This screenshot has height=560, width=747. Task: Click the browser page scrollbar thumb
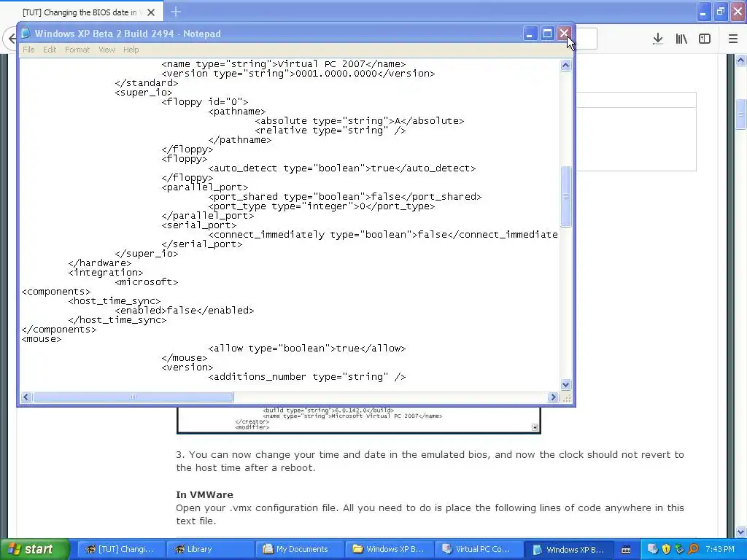[741, 114]
